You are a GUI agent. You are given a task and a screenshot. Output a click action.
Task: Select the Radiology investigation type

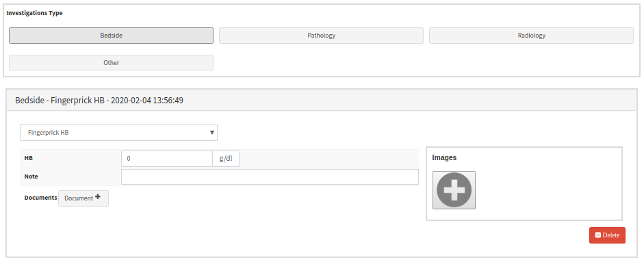(x=532, y=36)
